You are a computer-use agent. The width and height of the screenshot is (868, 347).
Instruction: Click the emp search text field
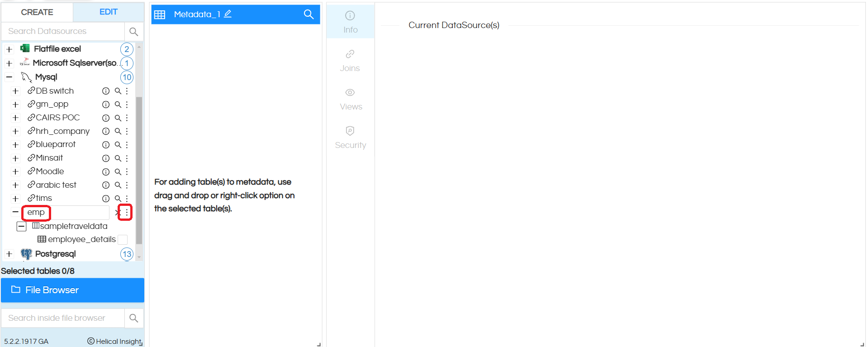(x=66, y=212)
